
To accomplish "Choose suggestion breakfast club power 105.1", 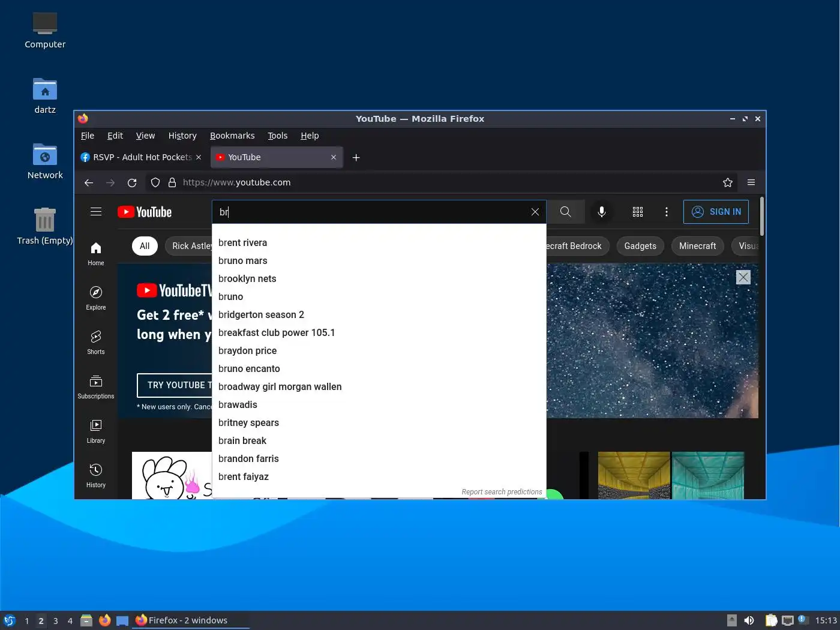I will (x=379, y=332).
